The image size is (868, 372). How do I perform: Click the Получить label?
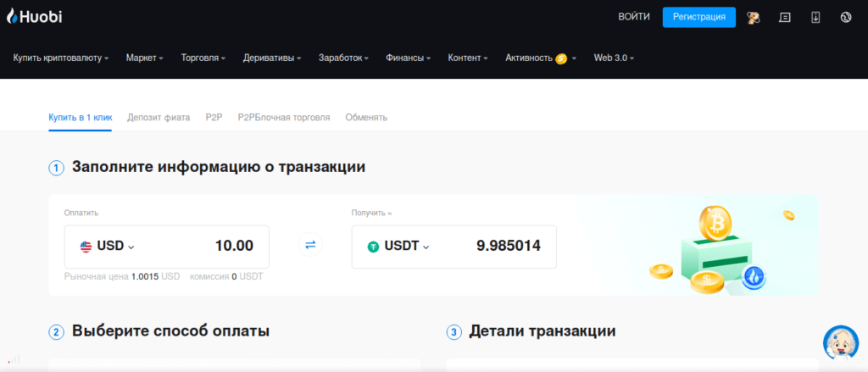(371, 213)
